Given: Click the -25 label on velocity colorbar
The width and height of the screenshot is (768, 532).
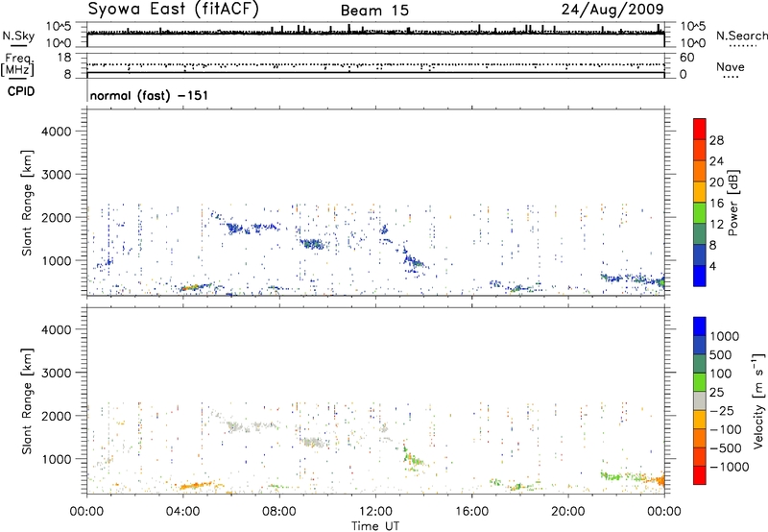Looking at the screenshot, I should point(722,410).
